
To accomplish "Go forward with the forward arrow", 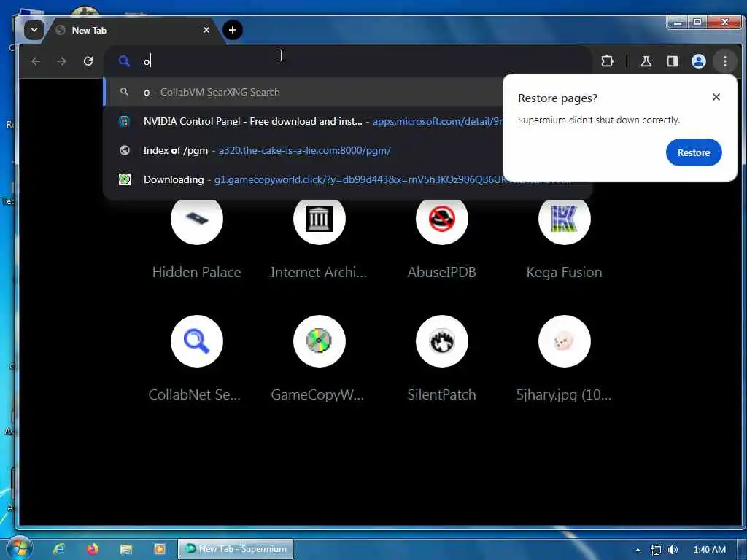I will pyautogui.click(x=61, y=61).
